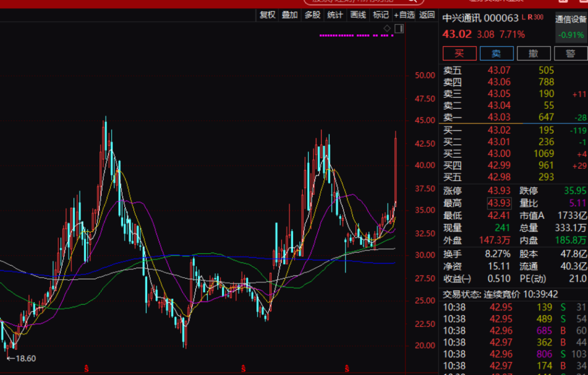Open the 统计 statistics tool

pos(335,15)
